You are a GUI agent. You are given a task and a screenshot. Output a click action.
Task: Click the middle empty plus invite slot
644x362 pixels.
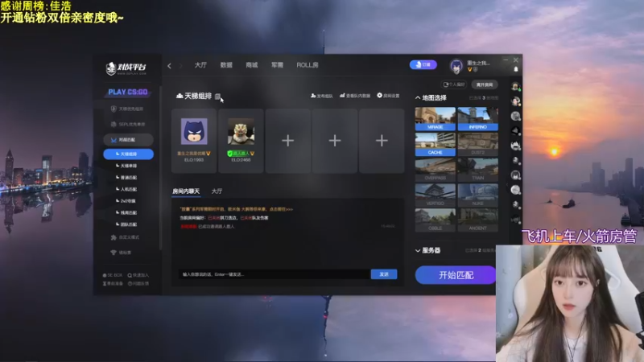(x=335, y=141)
